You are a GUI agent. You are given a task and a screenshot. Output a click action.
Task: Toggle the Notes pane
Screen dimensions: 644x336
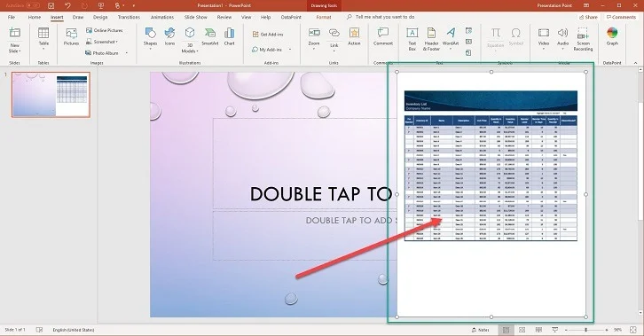click(x=481, y=330)
